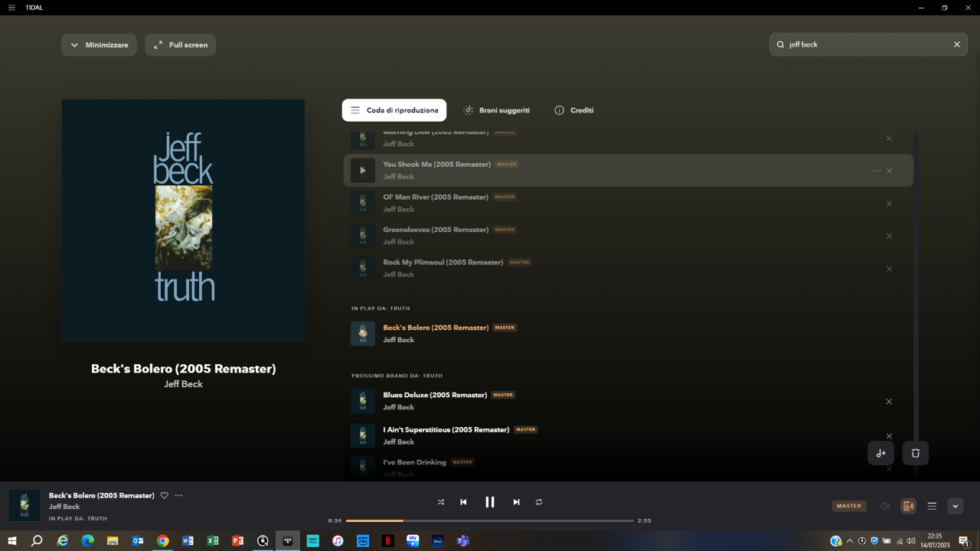
Task: Go back to previous track
Action: point(463,502)
